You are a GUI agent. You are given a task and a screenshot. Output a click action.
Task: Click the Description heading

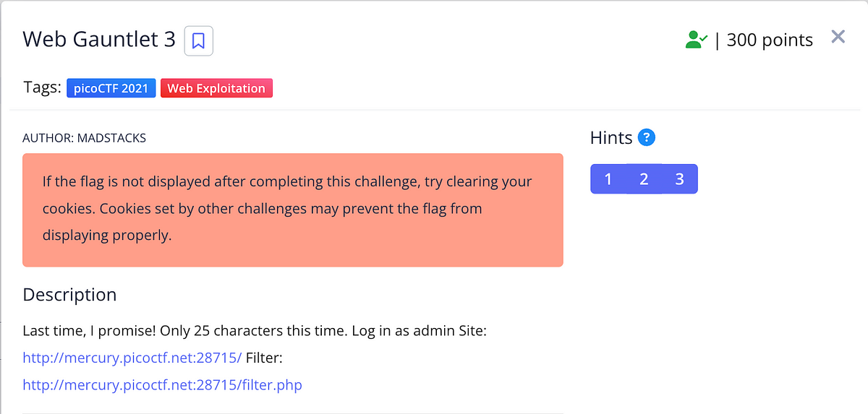pyautogui.click(x=69, y=295)
